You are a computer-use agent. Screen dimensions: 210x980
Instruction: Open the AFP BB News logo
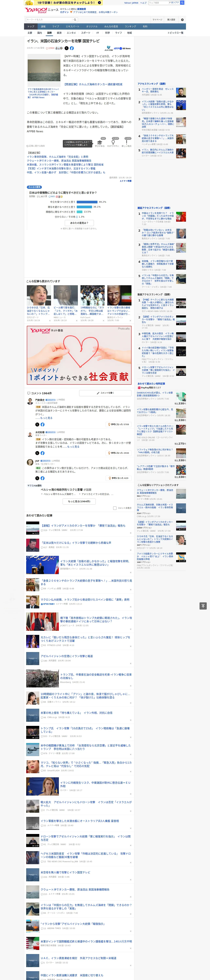122,48
